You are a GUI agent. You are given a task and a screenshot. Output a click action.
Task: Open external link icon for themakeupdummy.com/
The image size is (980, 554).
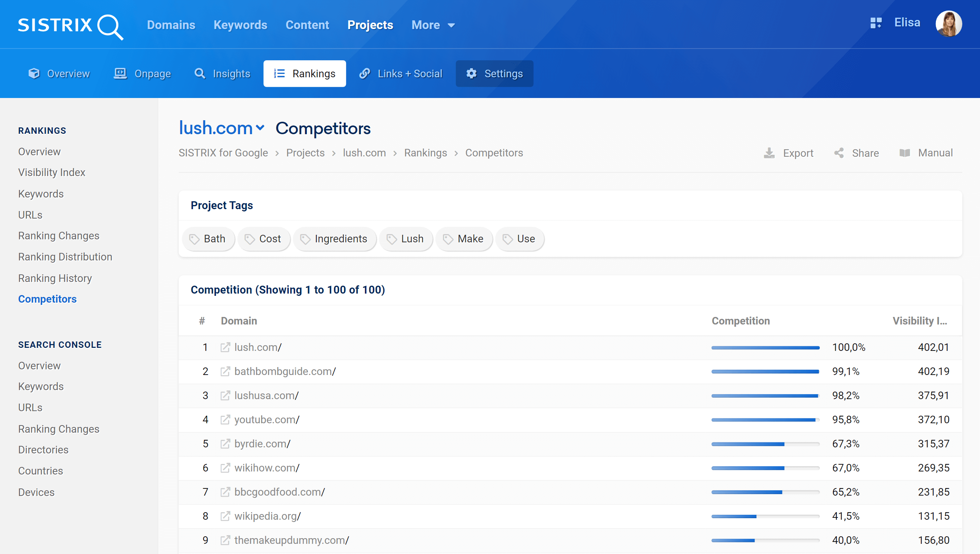pos(225,540)
